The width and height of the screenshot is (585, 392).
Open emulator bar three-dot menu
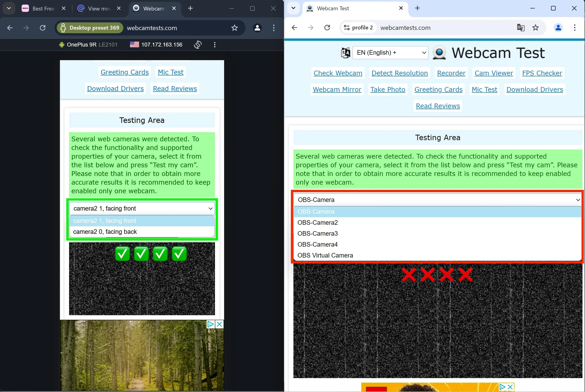tap(215, 45)
